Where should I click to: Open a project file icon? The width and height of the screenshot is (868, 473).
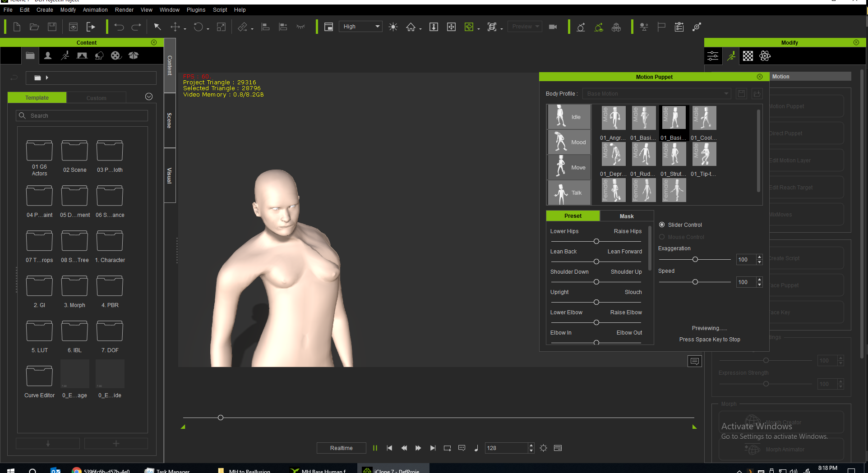(x=34, y=27)
